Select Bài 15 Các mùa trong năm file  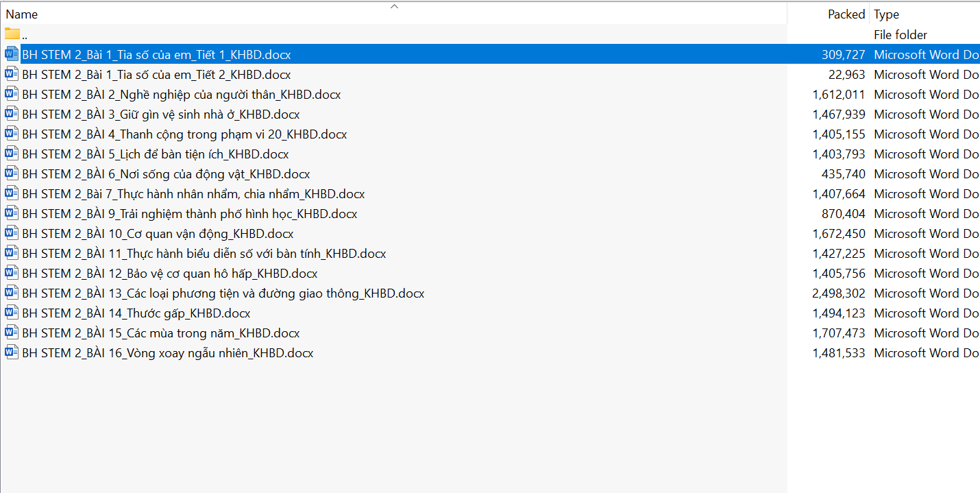pos(160,333)
